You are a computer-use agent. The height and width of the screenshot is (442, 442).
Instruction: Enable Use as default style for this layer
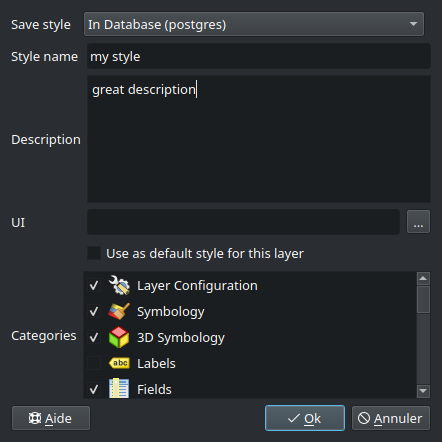[x=94, y=253]
